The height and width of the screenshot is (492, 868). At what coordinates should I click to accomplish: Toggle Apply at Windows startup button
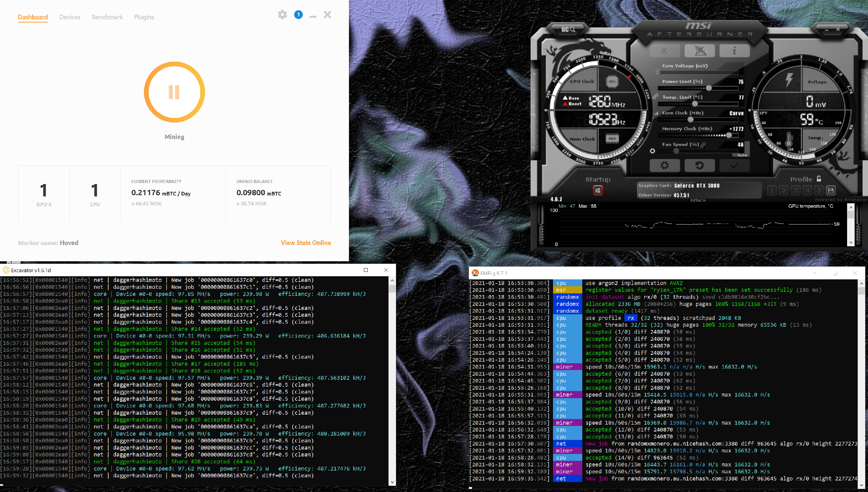598,191
